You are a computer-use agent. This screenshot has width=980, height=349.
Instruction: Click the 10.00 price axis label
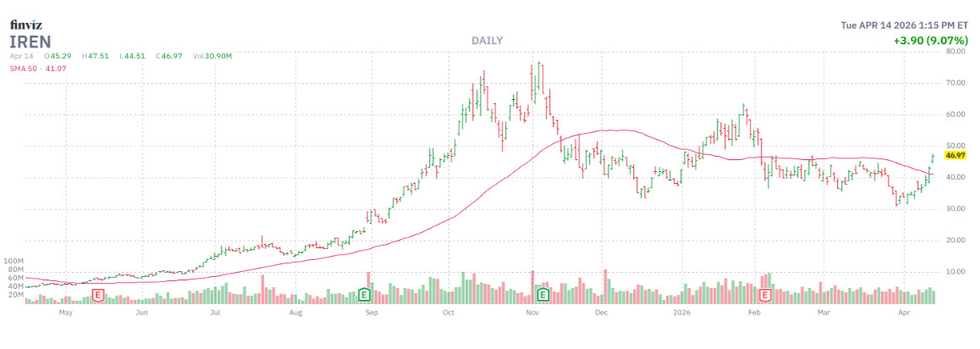click(956, 272)
